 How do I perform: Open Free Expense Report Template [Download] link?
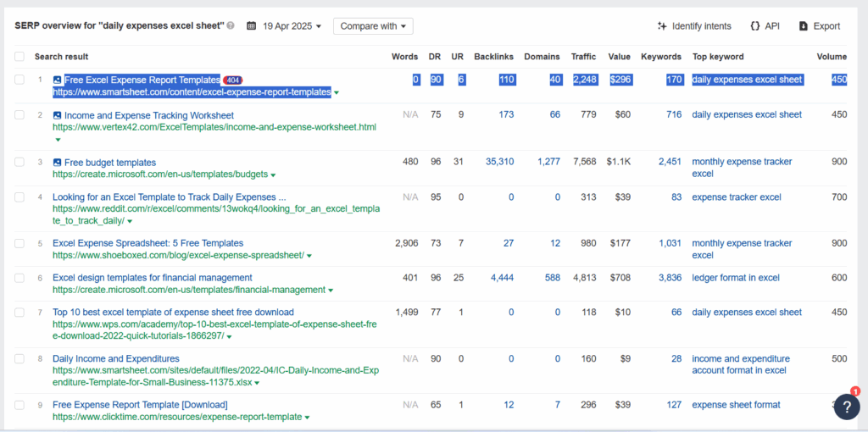140,405
